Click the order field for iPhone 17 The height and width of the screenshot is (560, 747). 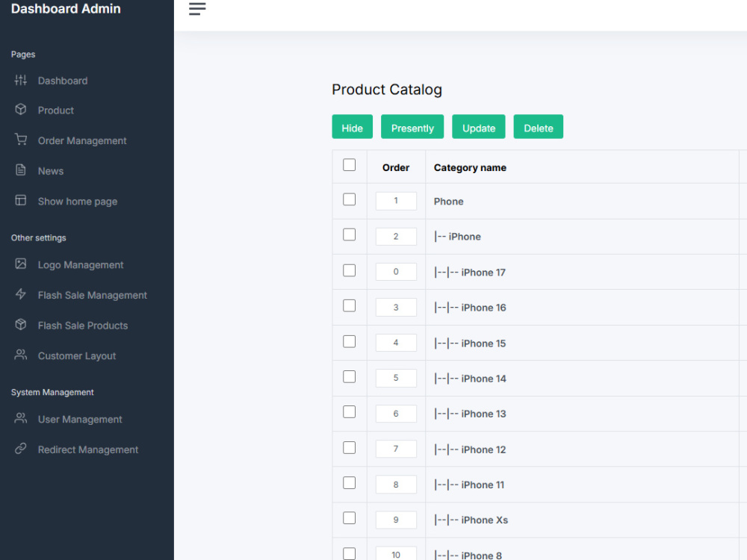pyautogui.click(x=396, y=272)
